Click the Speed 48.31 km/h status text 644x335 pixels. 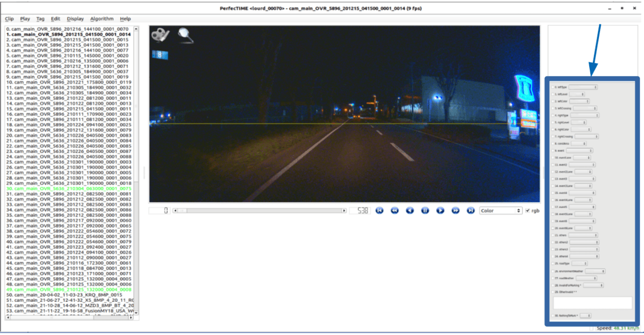[619, 327]
